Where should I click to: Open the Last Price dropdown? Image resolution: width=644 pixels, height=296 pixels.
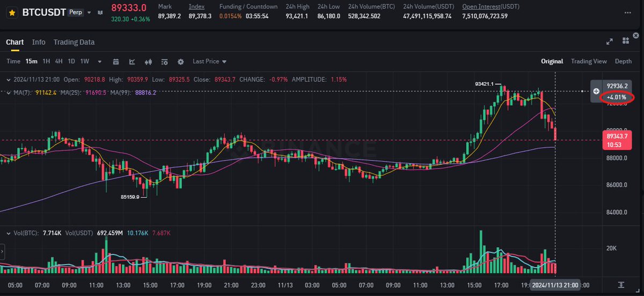209,61
